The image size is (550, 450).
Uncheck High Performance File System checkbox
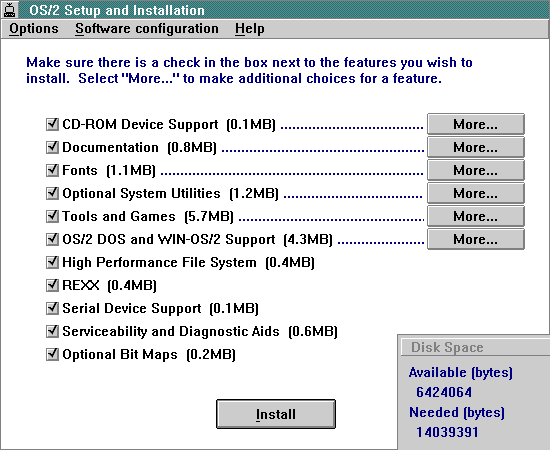tap(52, 262)
